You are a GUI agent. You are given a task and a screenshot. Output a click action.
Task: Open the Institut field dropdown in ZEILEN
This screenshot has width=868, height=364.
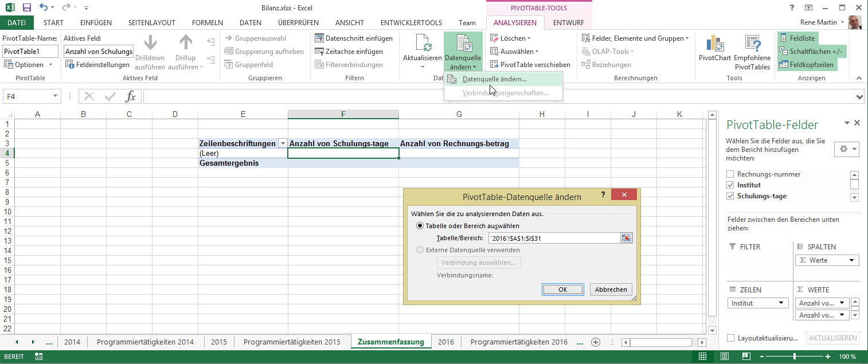[780, 303]
